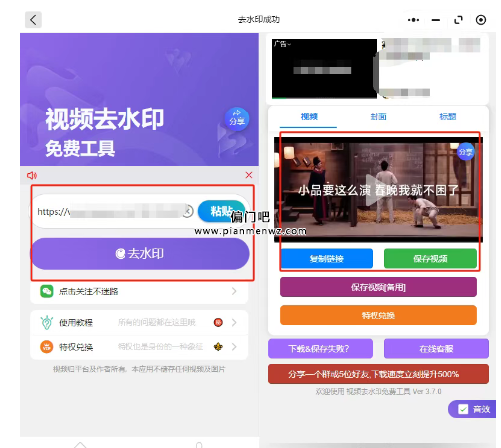Clear the URL field with the x icon
This screenshot has height=448, width=501.
[x=188, y=211]
